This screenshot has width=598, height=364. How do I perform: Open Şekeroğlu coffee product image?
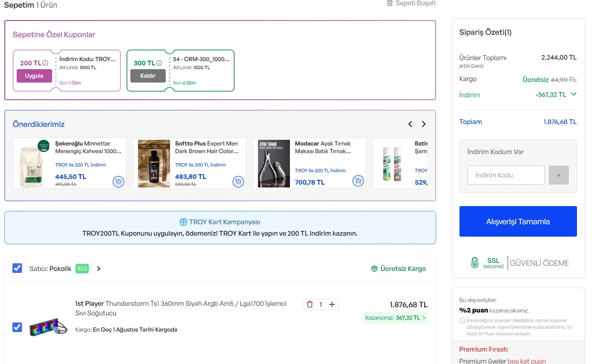point(34,163)
